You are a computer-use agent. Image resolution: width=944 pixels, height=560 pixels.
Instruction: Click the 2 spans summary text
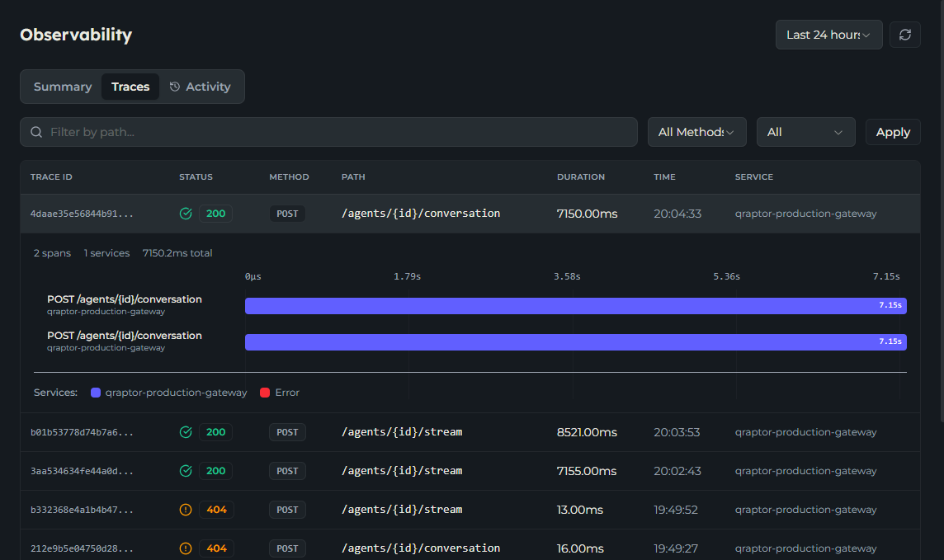pyautogui.click(x=52, y=253)
